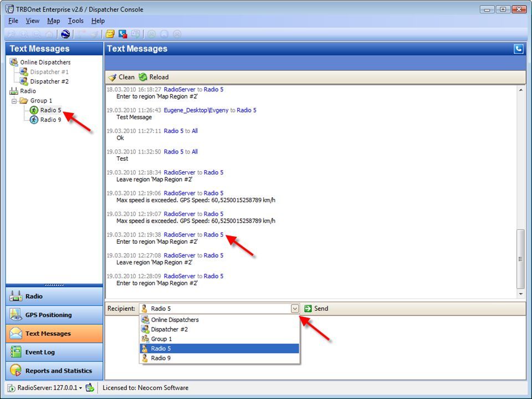Click the green refresh icon beside Reload
This screenshot has width=532, height=399.
click(x=143, y=77)
